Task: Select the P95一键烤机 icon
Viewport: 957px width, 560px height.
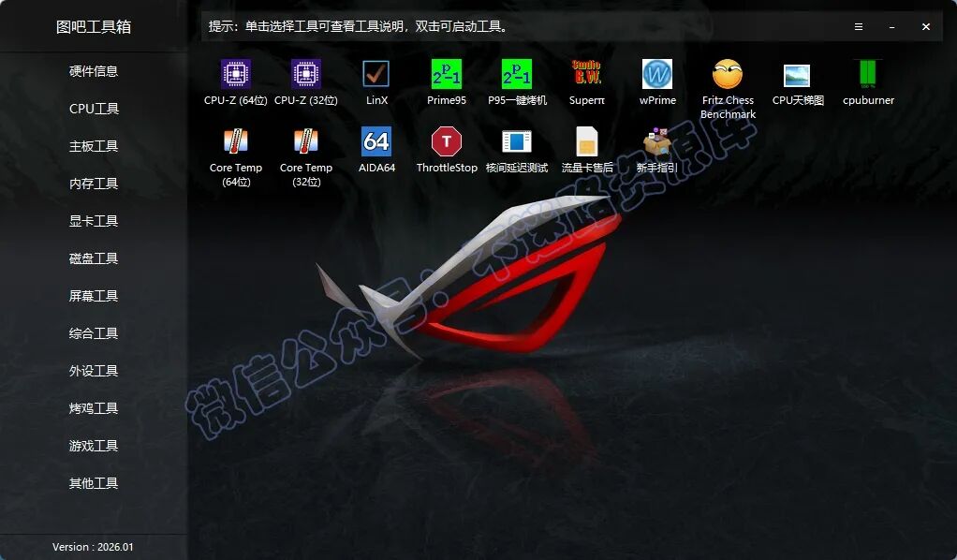Action: 516,75
